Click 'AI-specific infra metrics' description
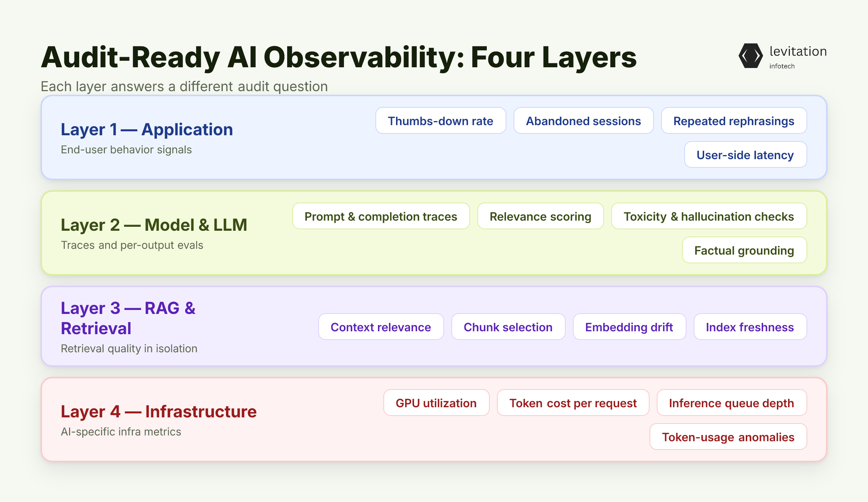 point(121,432)
